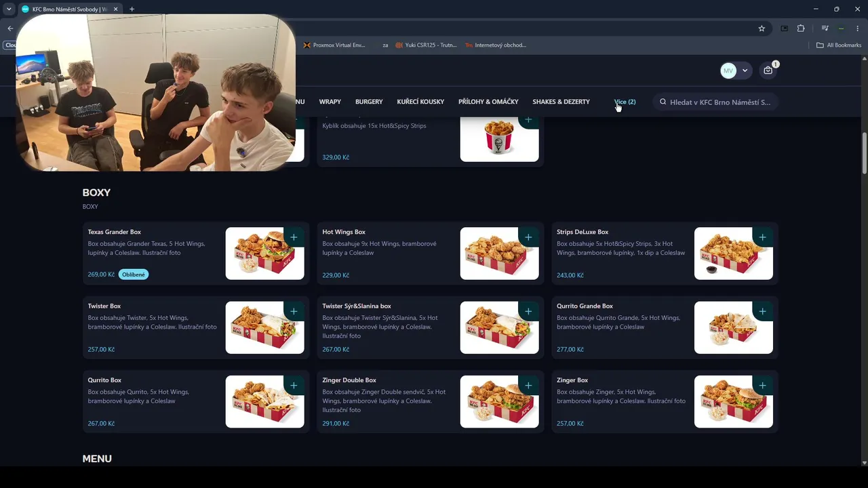Click the Hot Wings Box product image
The width and height of the screenshot is (868, 488).
[x=499, y=253]
